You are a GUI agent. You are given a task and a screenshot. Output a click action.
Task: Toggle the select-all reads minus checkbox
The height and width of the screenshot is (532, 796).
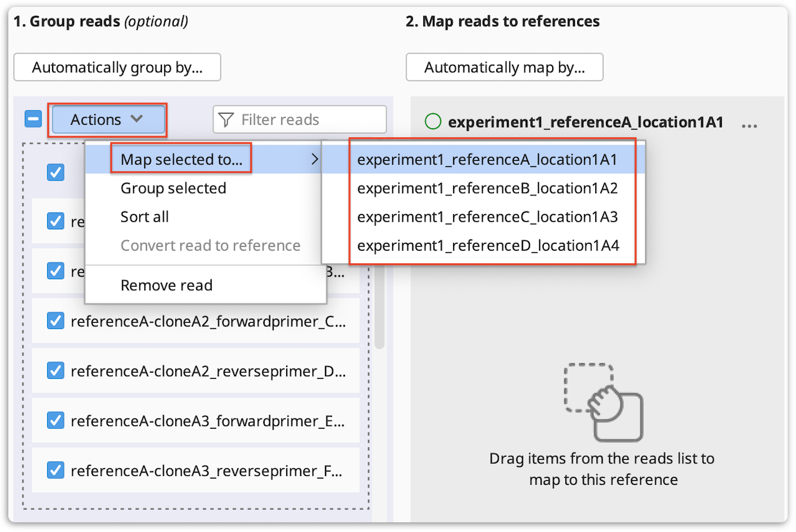coord(33,119)
